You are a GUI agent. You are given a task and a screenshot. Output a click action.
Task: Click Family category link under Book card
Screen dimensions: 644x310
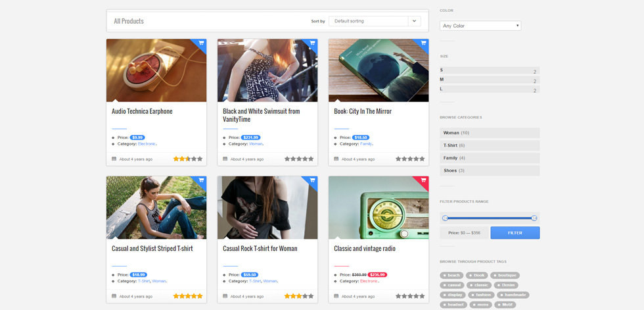click(x=366, y=144)
